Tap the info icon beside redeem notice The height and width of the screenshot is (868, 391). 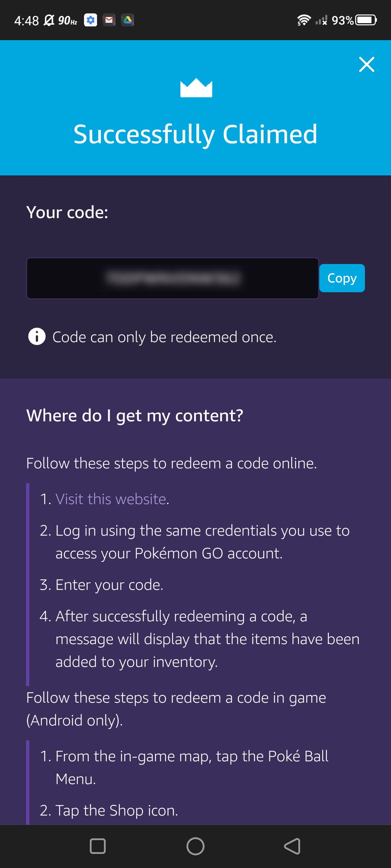(x=37, y=337)
